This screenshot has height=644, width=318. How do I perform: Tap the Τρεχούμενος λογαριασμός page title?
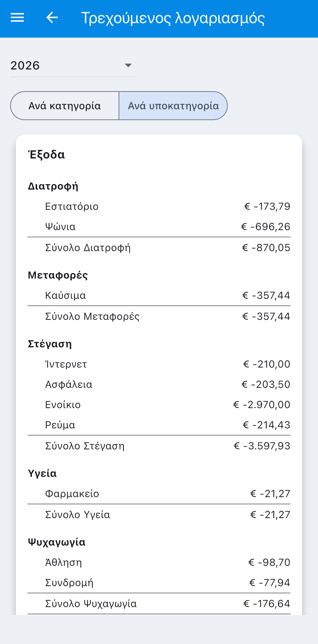173,18
